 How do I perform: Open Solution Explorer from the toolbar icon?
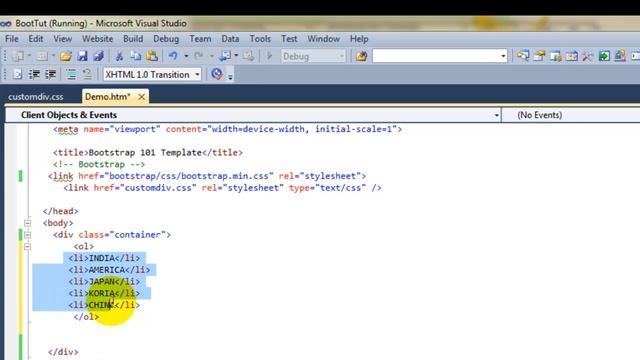coord(523,56)
